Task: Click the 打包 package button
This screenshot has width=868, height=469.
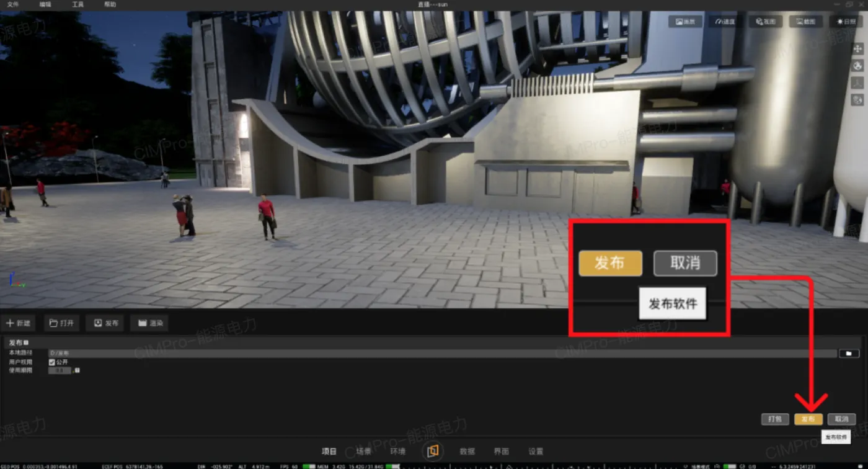Action: [x=775, y=419]
